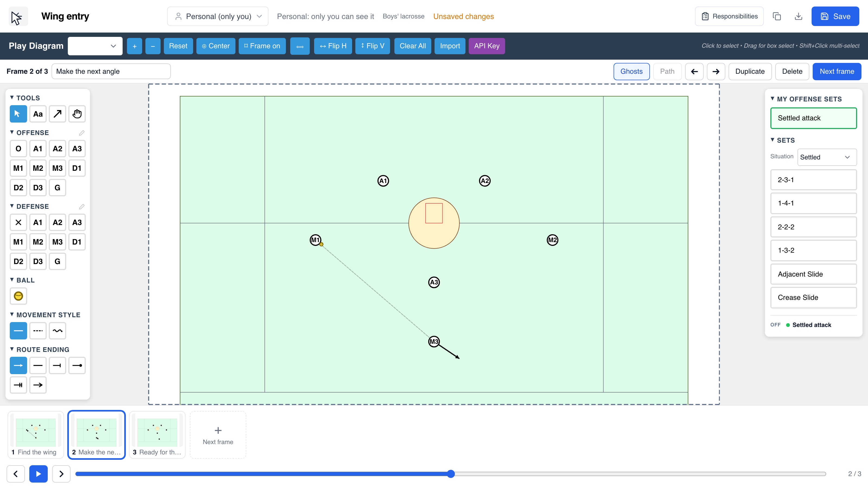
Task: Pick the arrow draw tool
Action: point(57,114)
